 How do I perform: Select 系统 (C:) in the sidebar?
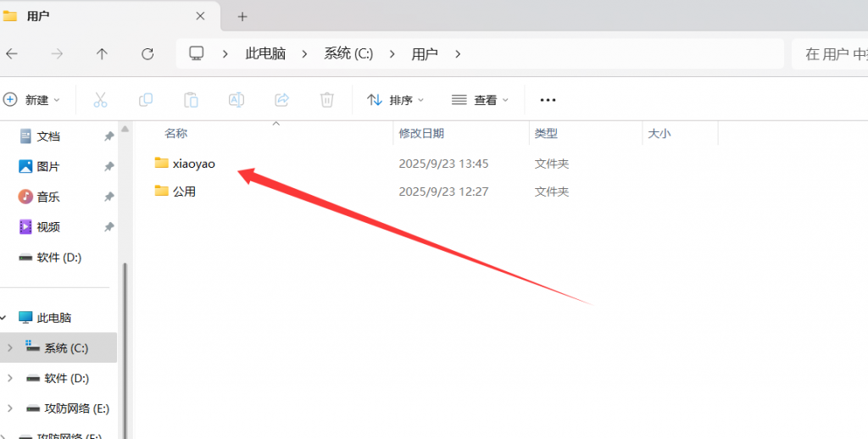click(58, 347)
